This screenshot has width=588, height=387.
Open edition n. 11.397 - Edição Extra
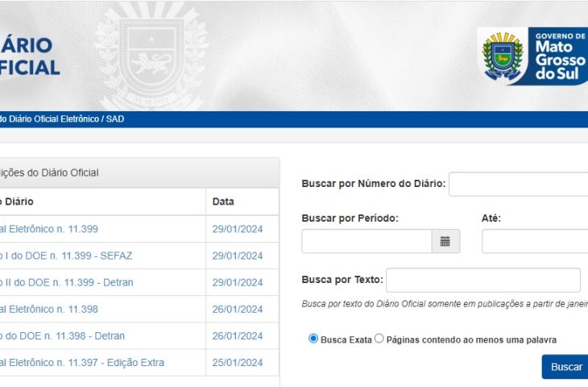(82, 363)
